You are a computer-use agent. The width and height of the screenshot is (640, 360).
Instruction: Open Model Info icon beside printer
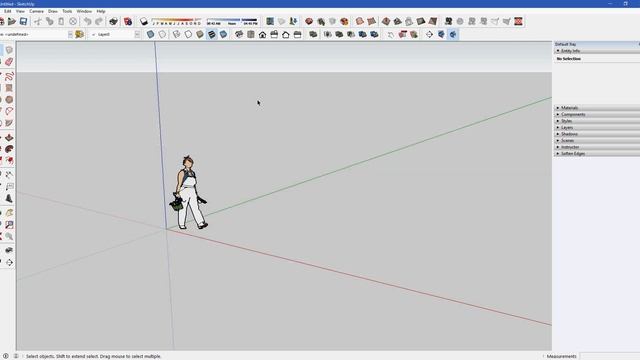click(x=128, y=21)
